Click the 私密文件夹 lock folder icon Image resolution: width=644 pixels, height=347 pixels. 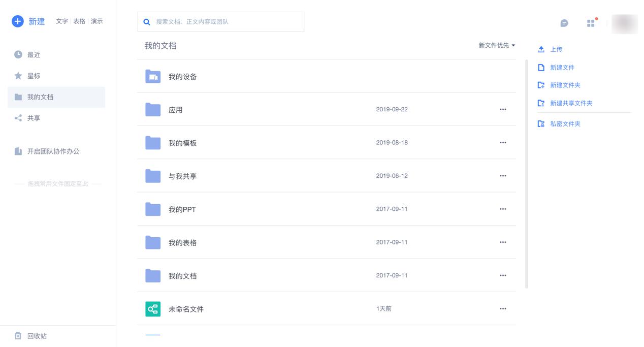click(x=541, y=124)
